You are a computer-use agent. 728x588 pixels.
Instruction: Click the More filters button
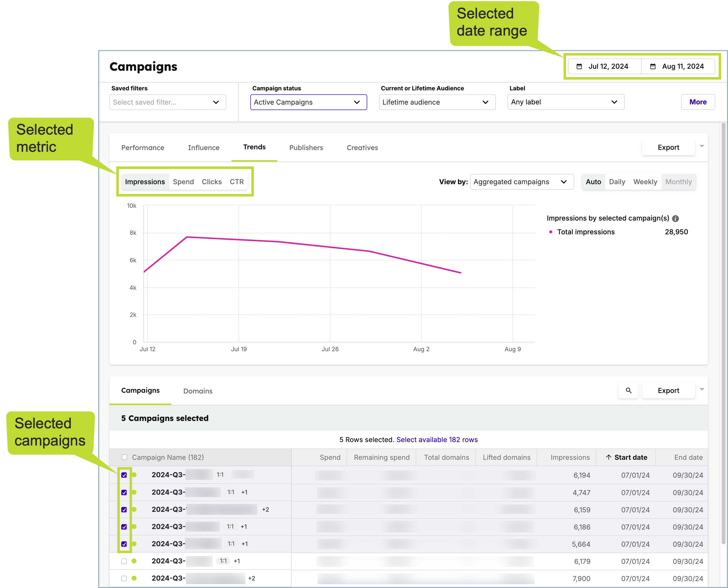(698, 102)
